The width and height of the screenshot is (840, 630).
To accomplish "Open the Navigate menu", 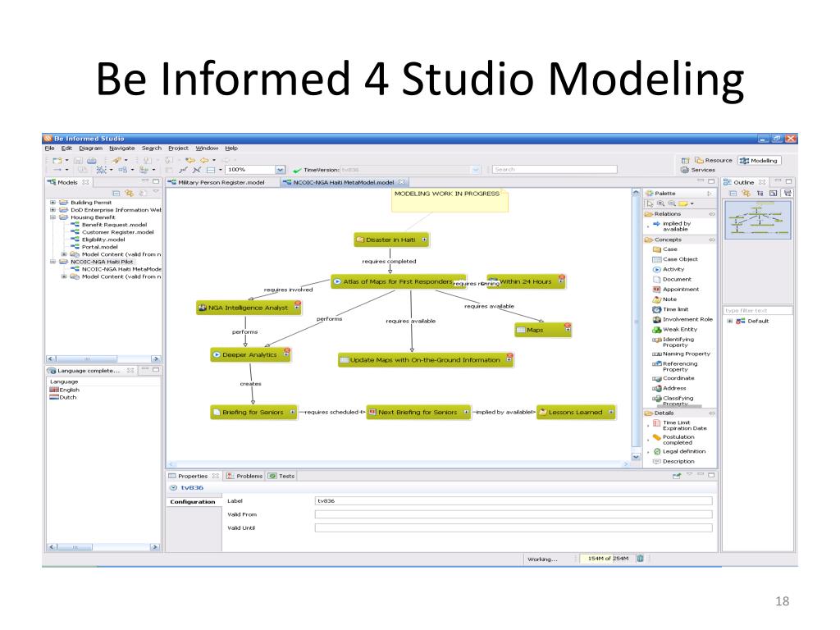I will [122, 148].
